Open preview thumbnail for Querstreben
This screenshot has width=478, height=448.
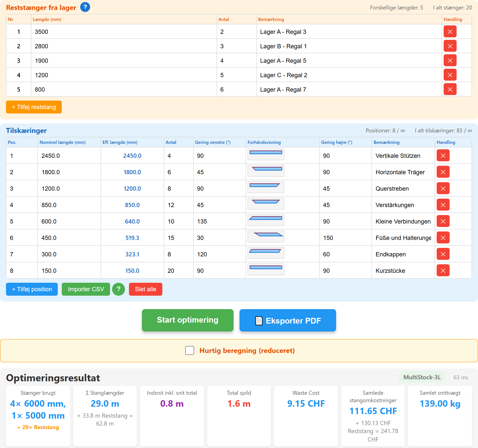coord(266,187)
